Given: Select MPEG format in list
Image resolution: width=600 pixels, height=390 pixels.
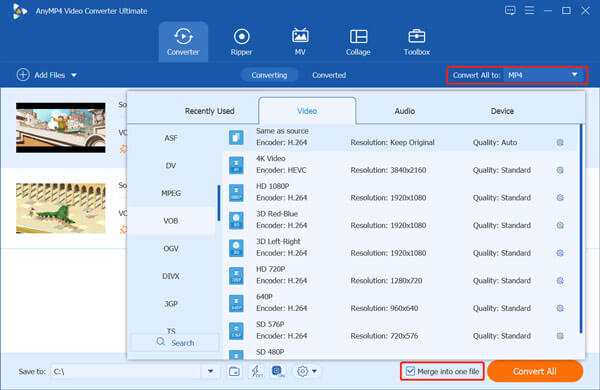Looking at the screenshot, I should pos(171,193).
